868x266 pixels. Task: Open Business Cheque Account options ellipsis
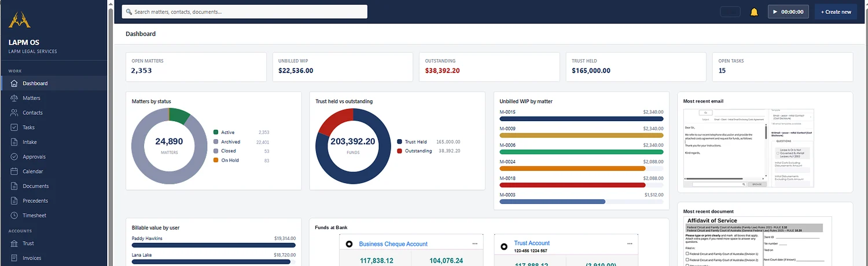tap(475, 243)
